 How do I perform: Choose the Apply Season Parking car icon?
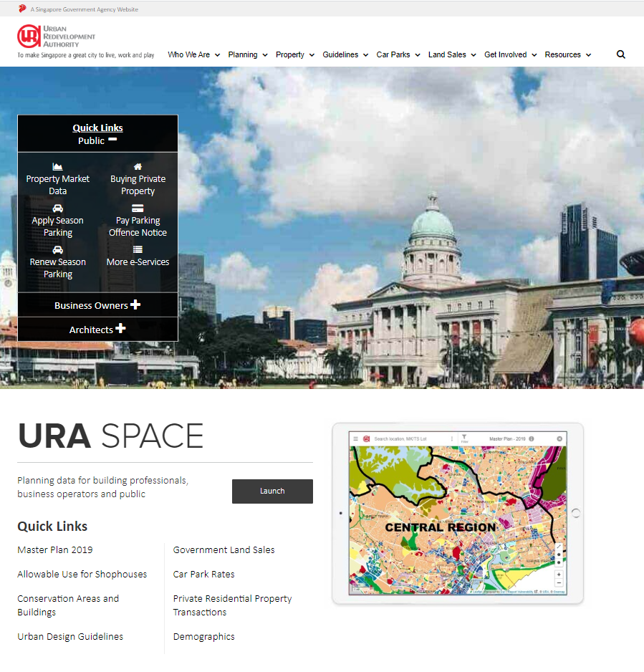pyautogui.click(x=57, y=208)
